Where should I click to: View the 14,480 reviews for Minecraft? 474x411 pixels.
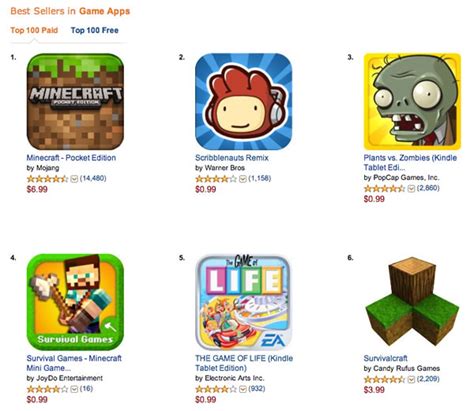click(x=93, y=178)
